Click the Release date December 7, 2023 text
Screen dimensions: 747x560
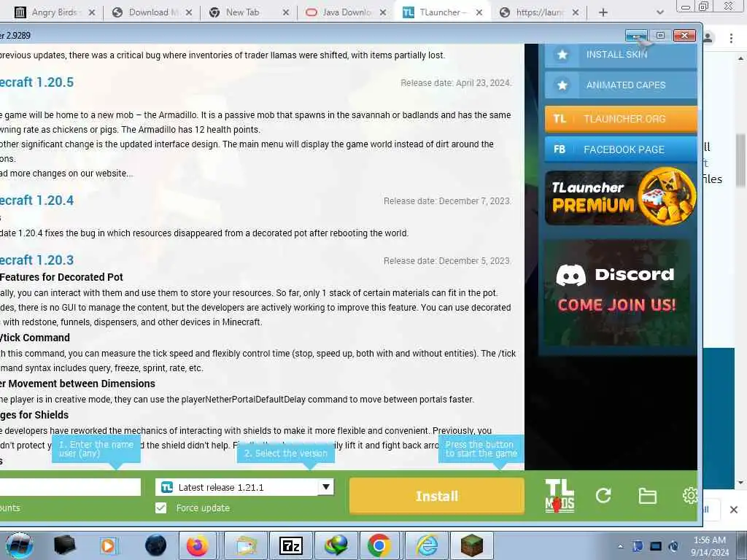point(447,201)
